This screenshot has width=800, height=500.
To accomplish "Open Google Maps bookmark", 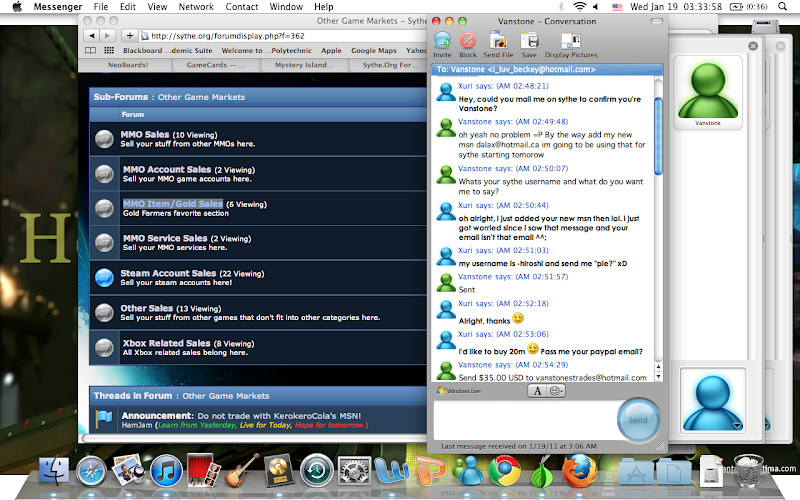I will click(x=373, y=51).
